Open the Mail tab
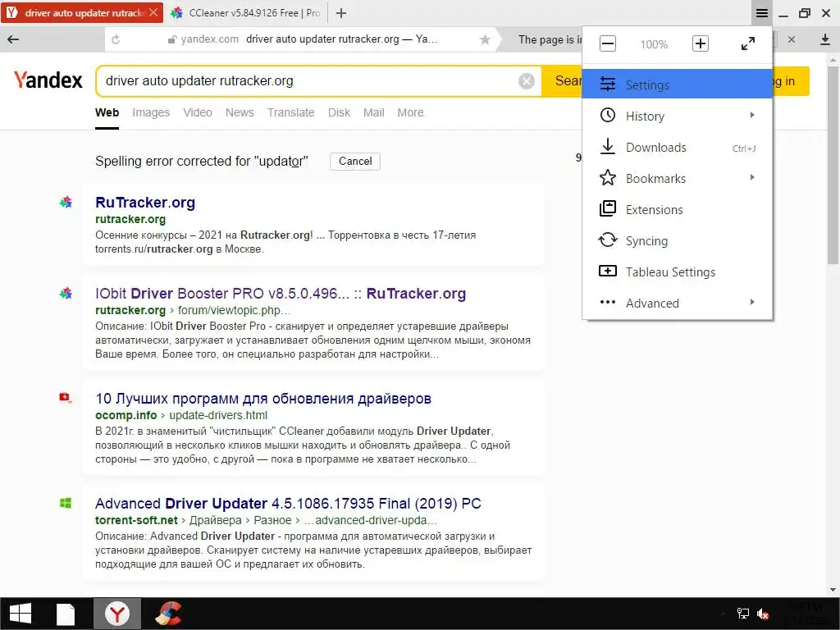The image size is (840, 630). [373, 112]
